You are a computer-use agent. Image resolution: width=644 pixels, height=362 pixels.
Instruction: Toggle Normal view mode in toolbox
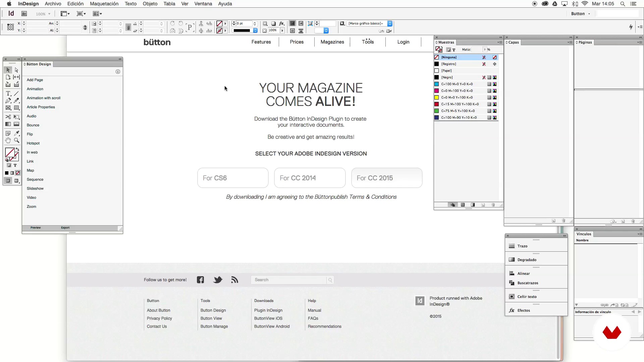[x=8, y=181]
